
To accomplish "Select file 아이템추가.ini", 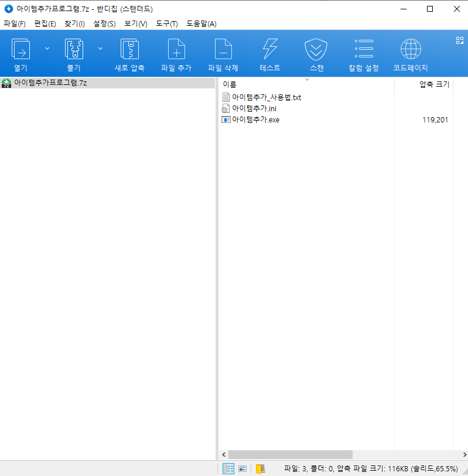I will pyautogui.click(x=254, y=109).
